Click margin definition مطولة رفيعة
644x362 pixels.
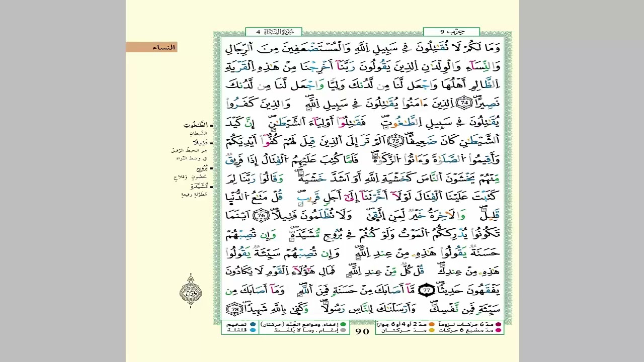tap(194, 194)
